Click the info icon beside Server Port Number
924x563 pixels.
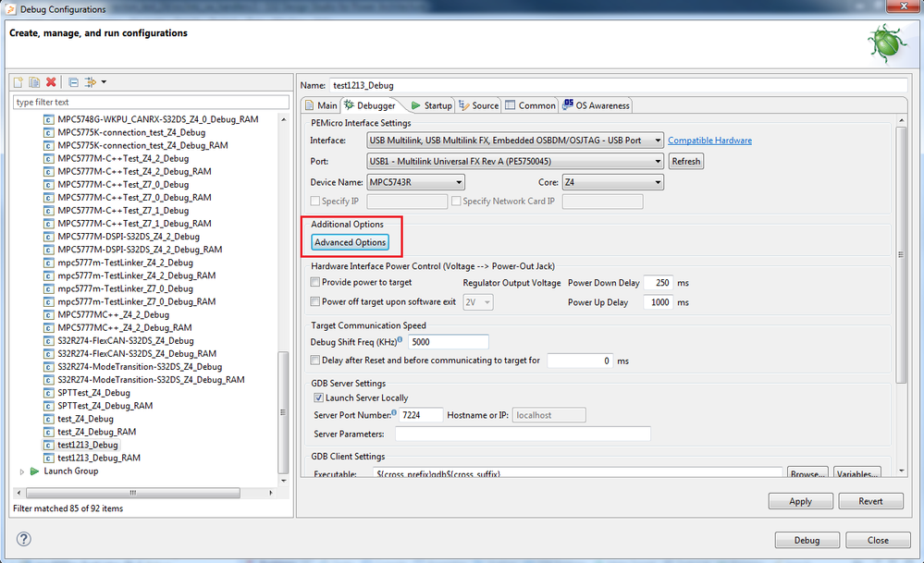[x=394, y=412]
